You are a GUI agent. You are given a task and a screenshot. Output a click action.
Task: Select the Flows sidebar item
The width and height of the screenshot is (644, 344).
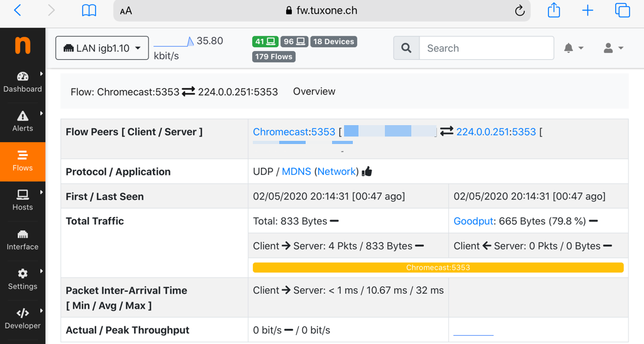click(x=23, y=161)
